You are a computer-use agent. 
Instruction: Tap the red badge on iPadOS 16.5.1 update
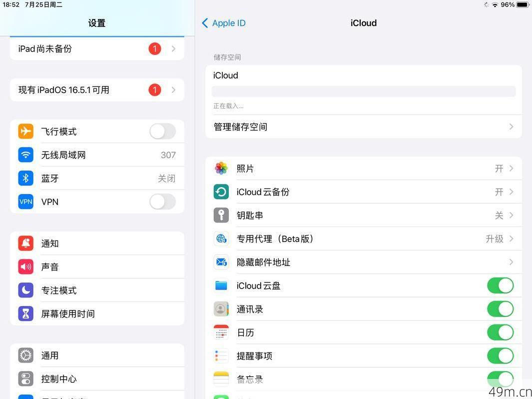pos(155,90)
